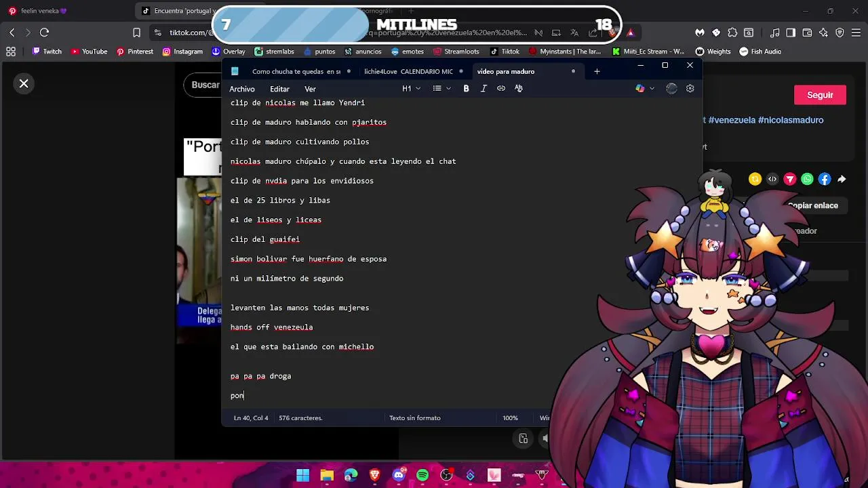Toggle bold formatting in Notepad
This screenshot has height=488, width=868.
pyautogui.click(x=466, y=89)
